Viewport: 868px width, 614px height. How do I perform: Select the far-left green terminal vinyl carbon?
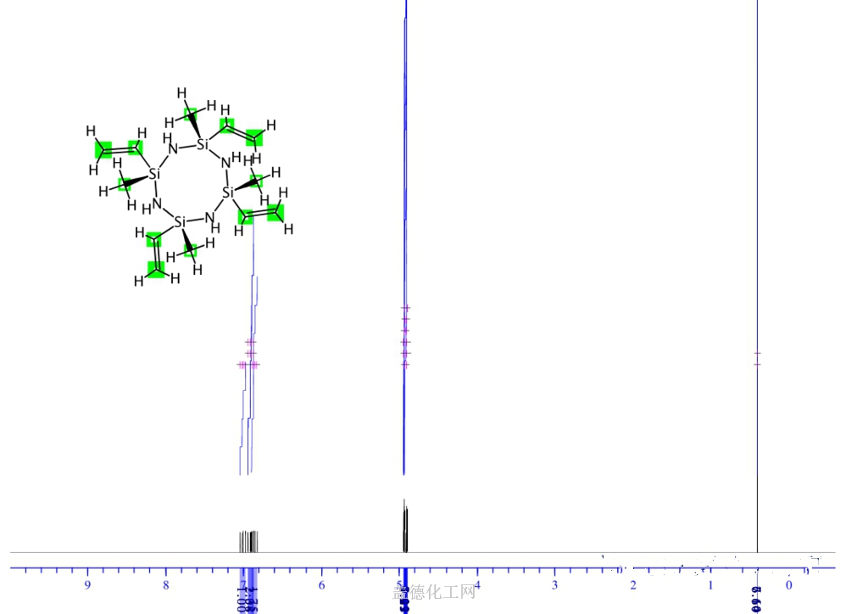tap(102, 150)
